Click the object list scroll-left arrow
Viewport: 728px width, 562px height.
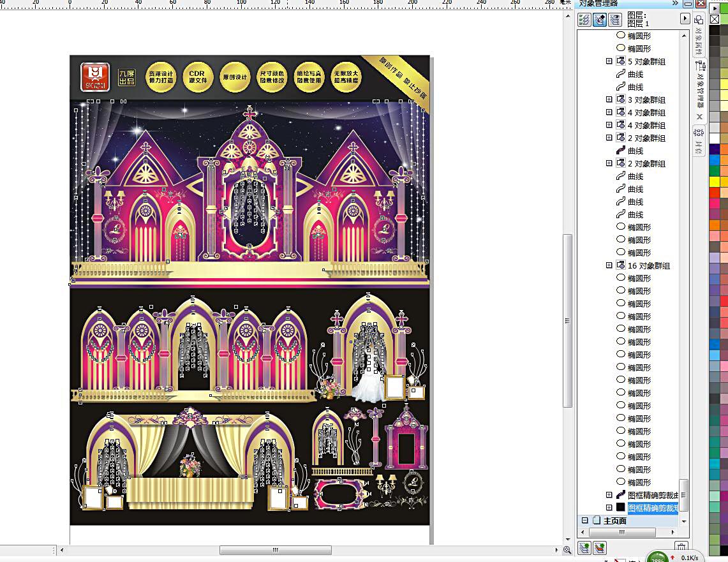(583, 532)
